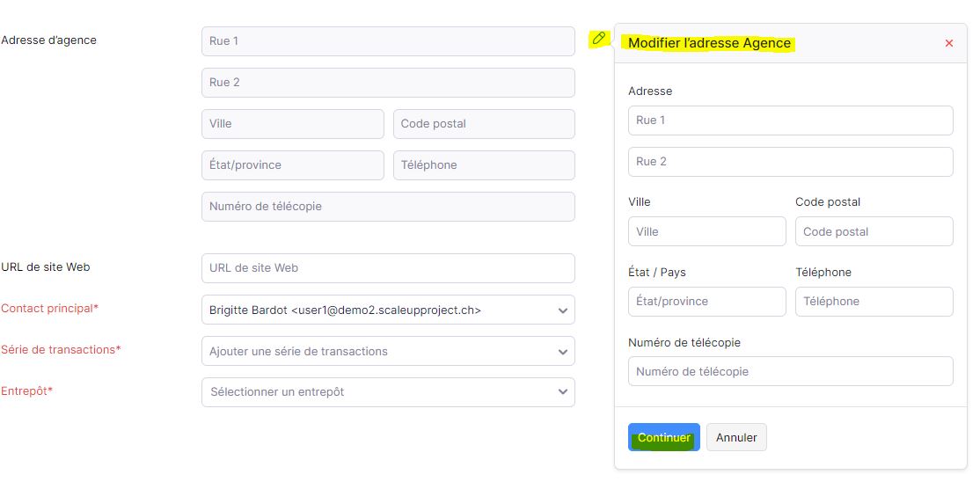
Task: Click the main form Rue 2 field
Action: coord(388,83)
